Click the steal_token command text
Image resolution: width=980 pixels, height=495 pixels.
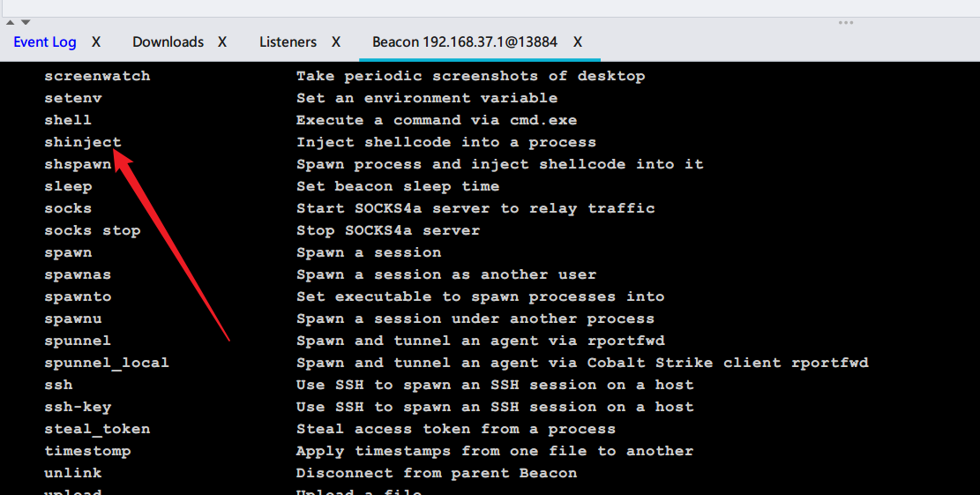tap(97, 429)
